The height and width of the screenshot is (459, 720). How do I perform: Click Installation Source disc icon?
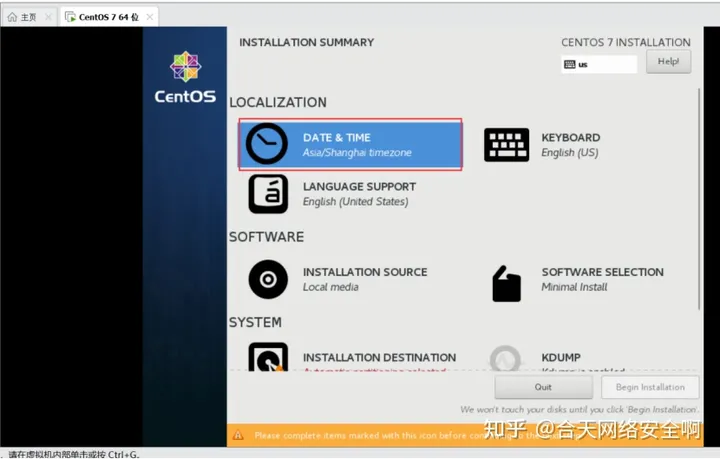coord(268,279)
